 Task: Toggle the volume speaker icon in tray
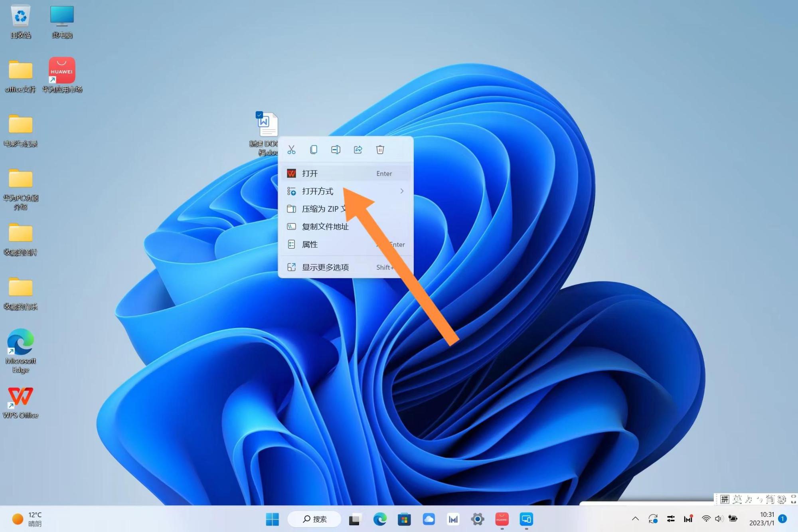(719, 519)
